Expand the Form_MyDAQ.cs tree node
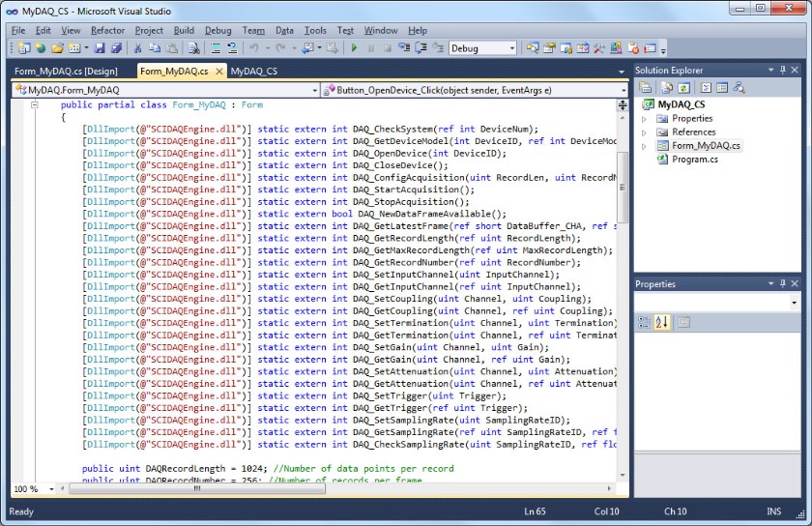This screenshot has height=526, width=812. click(644, 146)
